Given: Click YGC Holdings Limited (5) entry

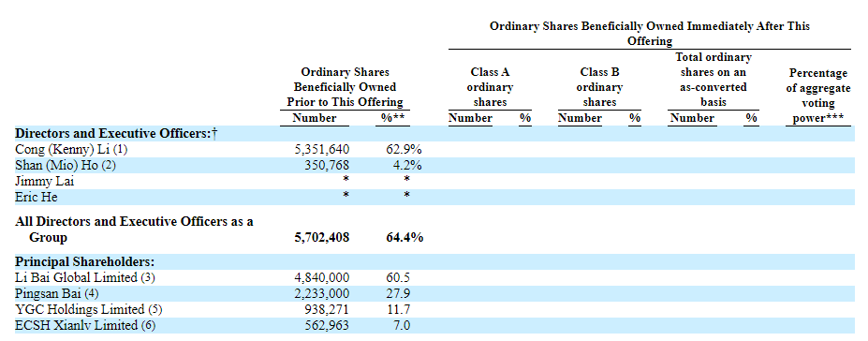Looking at the screenshot, I should point(89,309).
